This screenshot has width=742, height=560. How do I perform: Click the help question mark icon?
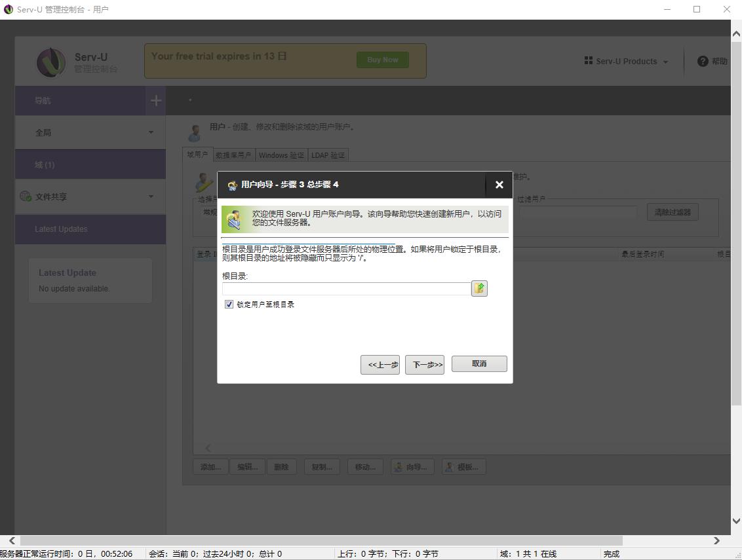click(703, 61)
